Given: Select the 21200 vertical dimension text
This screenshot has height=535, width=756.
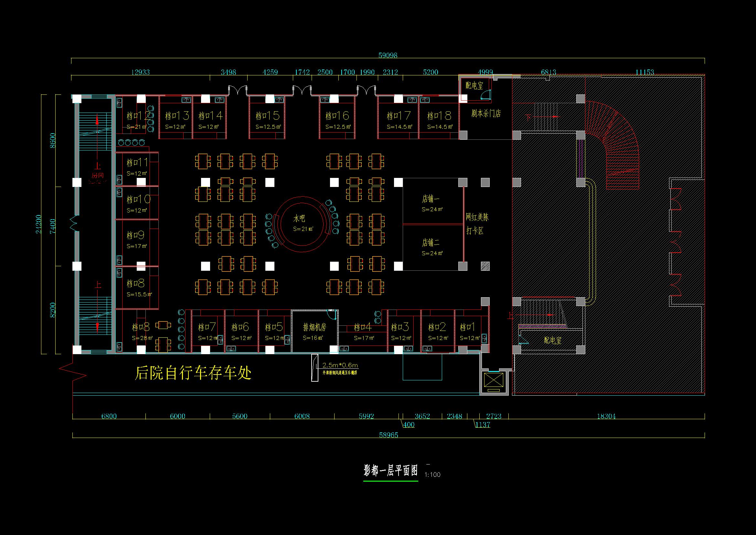Looking at the screenshot, I should (38, 224).
